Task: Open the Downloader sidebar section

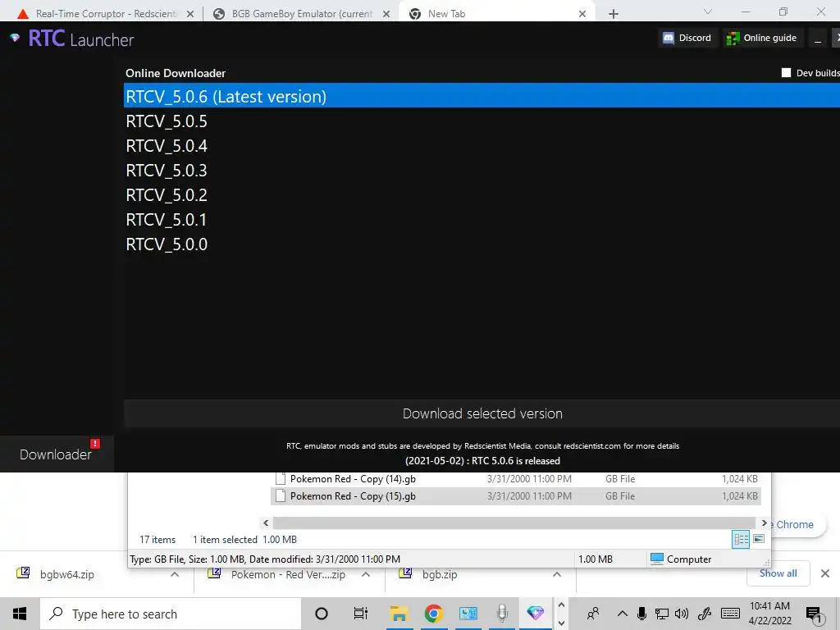Action: [57, 454]
